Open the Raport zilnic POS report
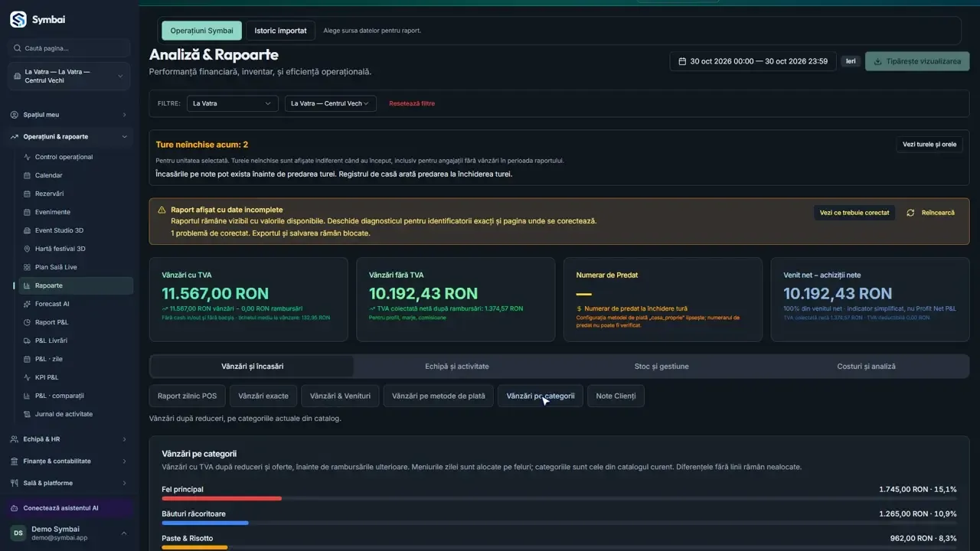This screenshot has width=980, height=551. click(188, 396)
